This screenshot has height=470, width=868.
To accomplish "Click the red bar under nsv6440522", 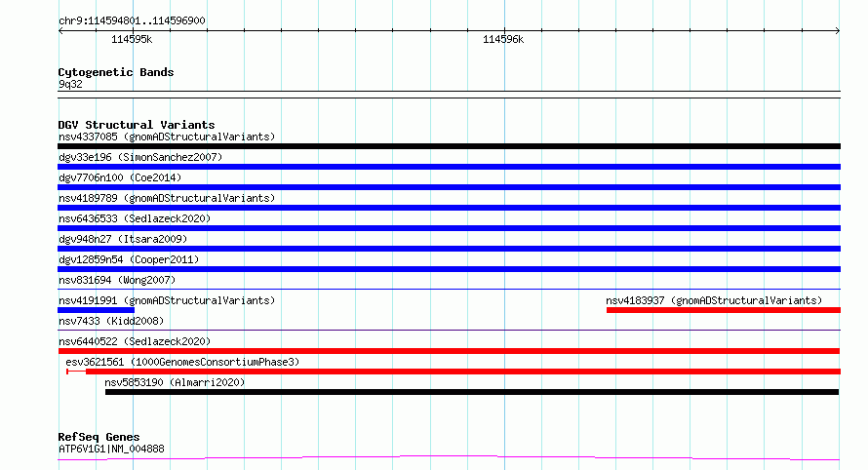I will pyautogui.click(x=449, y=351).
